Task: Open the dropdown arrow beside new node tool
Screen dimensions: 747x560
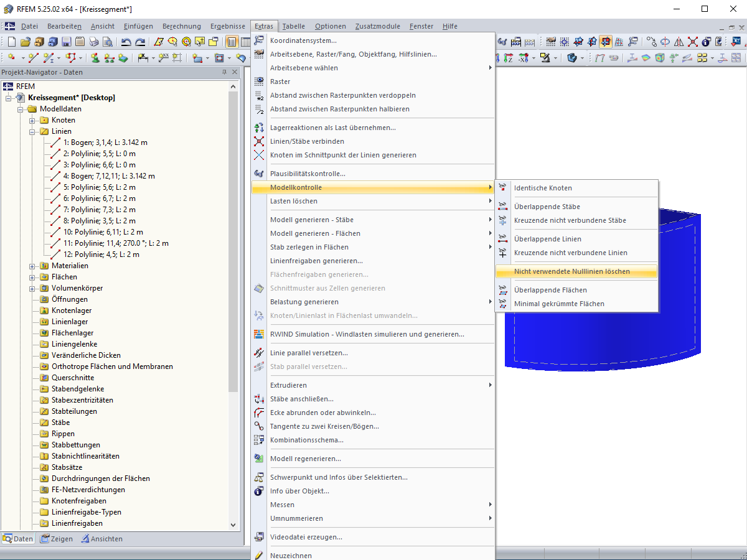Action: pos(23,58)
